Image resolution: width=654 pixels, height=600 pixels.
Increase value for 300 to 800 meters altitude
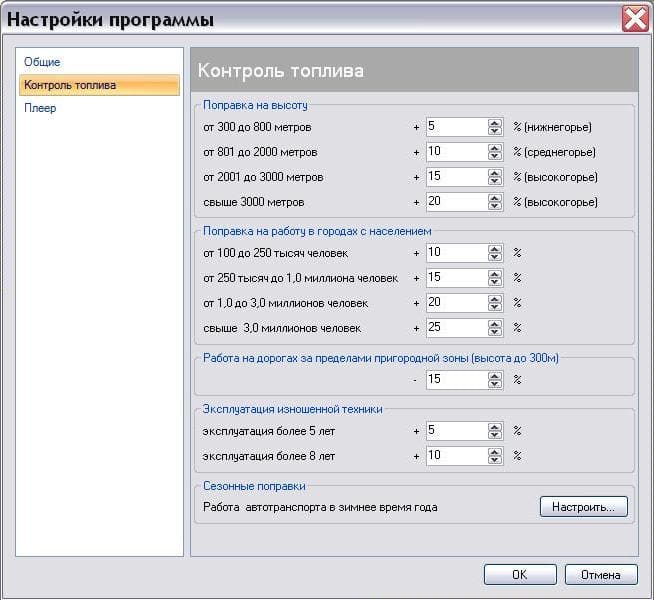click(x=494, y=123)
